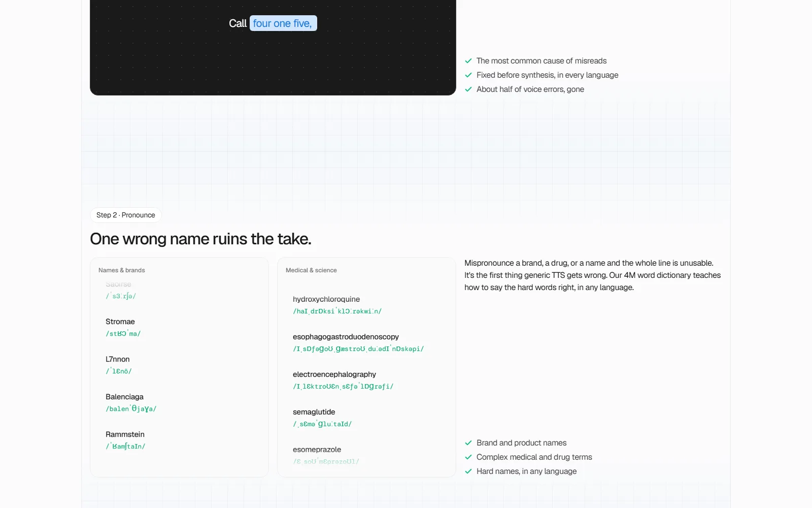Click the 'Step 2 · Pronounce' badge

[x=126, y=215]
